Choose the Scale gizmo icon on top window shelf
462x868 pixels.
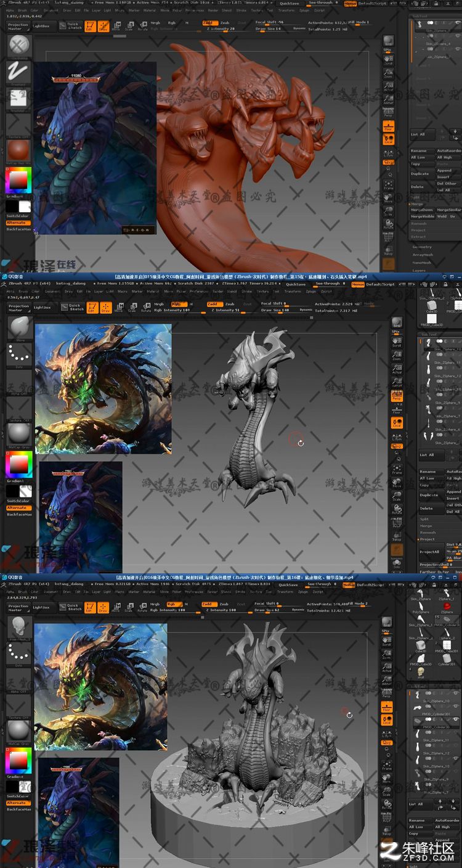(x=129, y=26)
